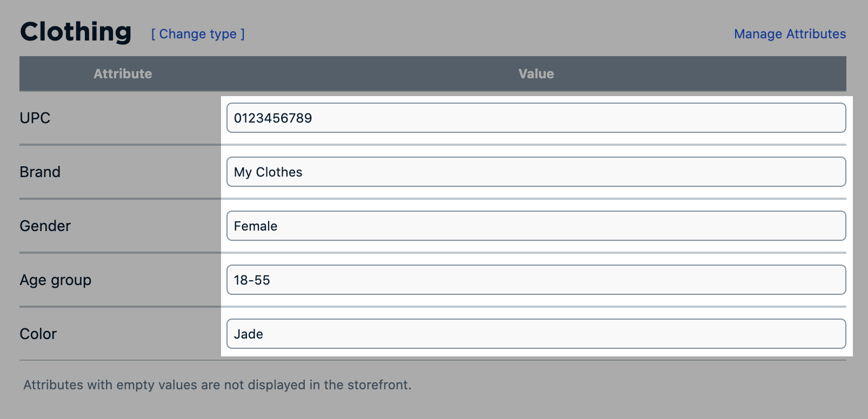Click the Age group attribute row label
868x419 pixels.
point(55,280)
